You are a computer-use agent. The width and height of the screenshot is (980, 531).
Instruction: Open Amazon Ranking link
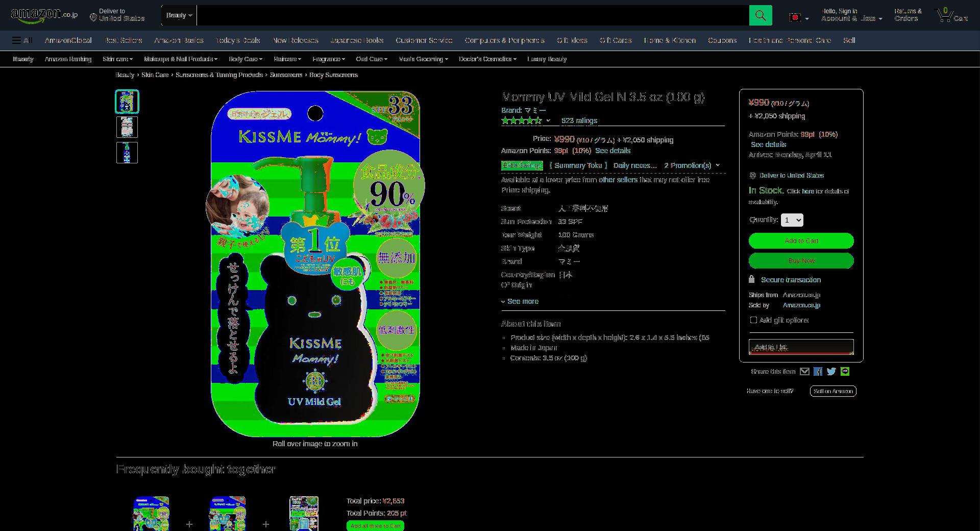pyautogui.click(x=68, y=59)
